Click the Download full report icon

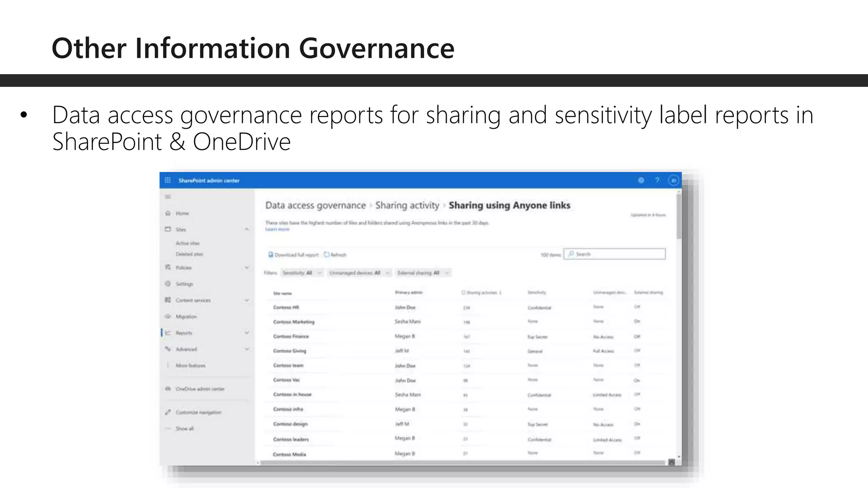(x=270, y=255)
